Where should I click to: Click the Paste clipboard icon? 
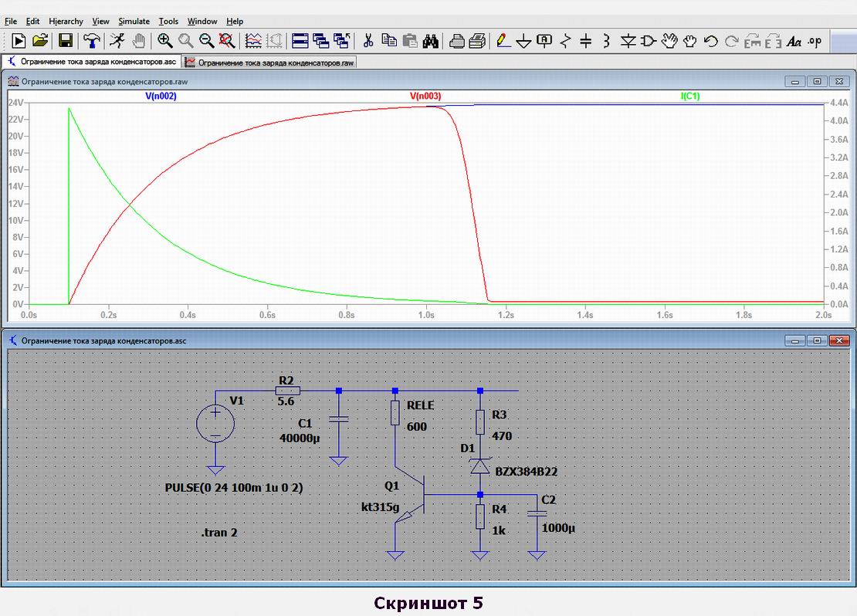click(x=410, y=40)
